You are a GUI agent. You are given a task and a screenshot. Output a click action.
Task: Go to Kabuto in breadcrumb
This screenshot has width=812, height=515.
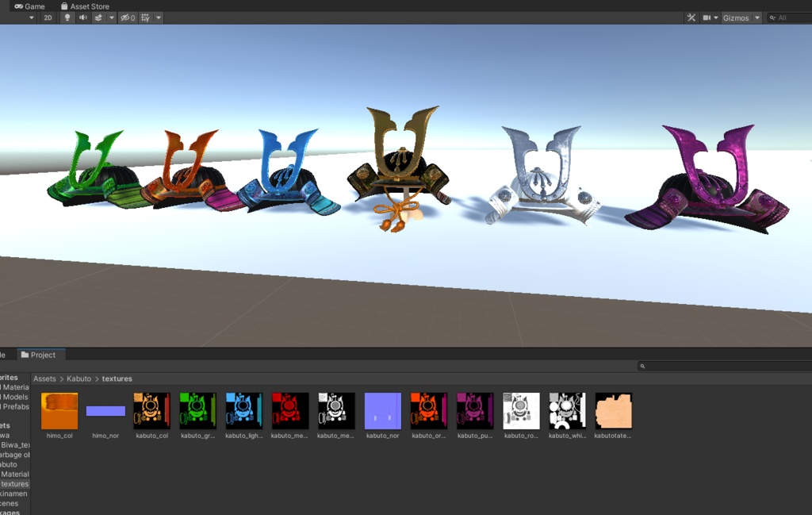click(79, 379)
